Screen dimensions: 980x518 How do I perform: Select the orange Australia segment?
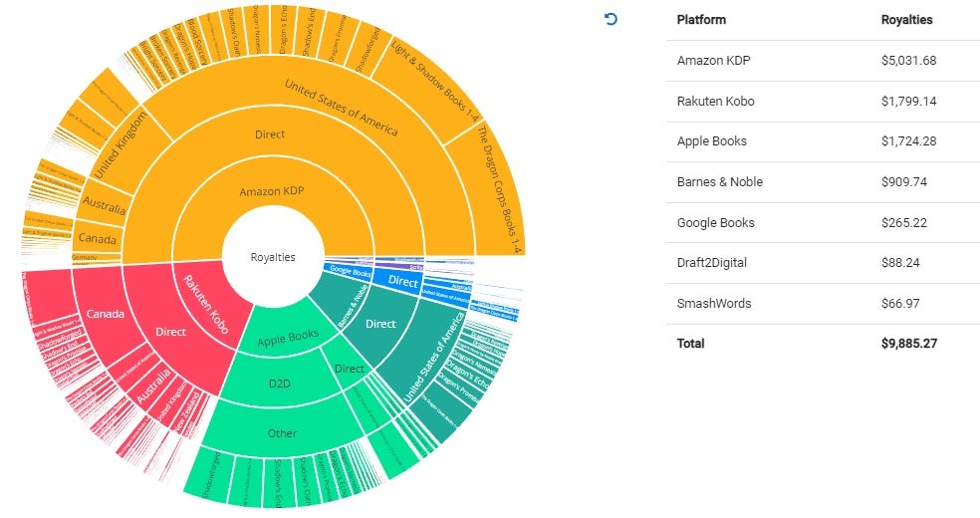104,205
